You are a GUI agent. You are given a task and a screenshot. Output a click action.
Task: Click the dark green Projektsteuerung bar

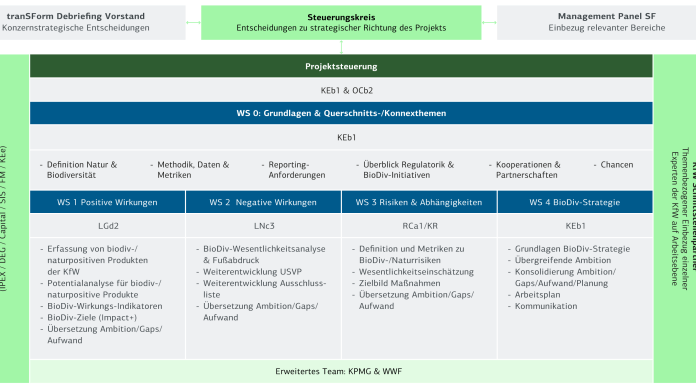pos(341,66)
